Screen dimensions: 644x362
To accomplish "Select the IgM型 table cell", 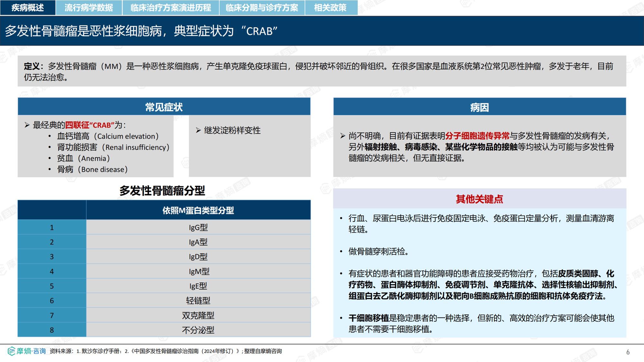I will tap(198, 271).
